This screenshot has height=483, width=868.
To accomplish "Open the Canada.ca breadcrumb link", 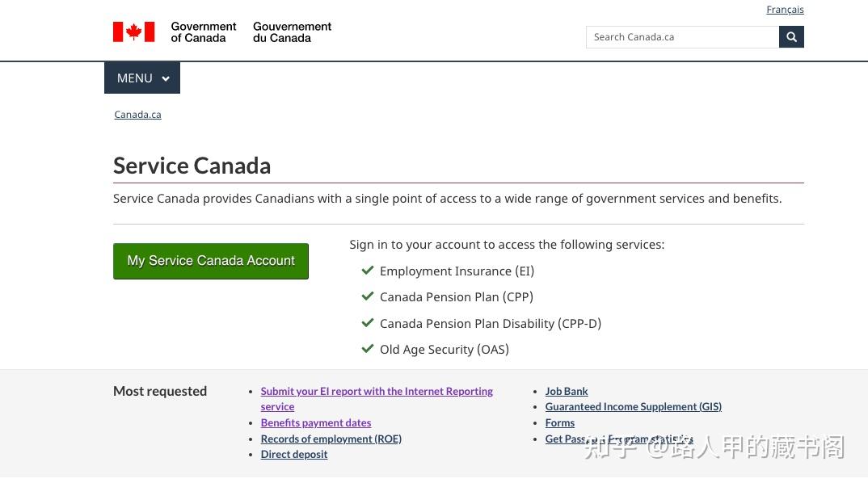I will click(137, 115).
